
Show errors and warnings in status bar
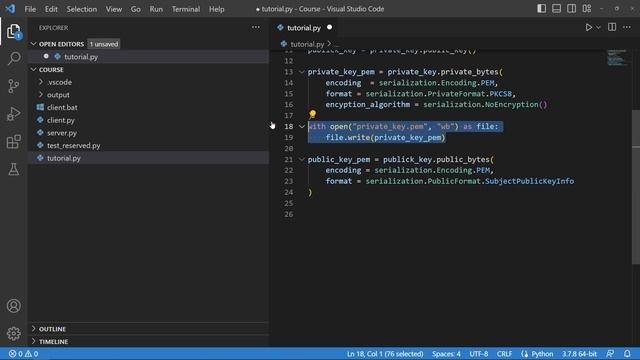[23, 354]
